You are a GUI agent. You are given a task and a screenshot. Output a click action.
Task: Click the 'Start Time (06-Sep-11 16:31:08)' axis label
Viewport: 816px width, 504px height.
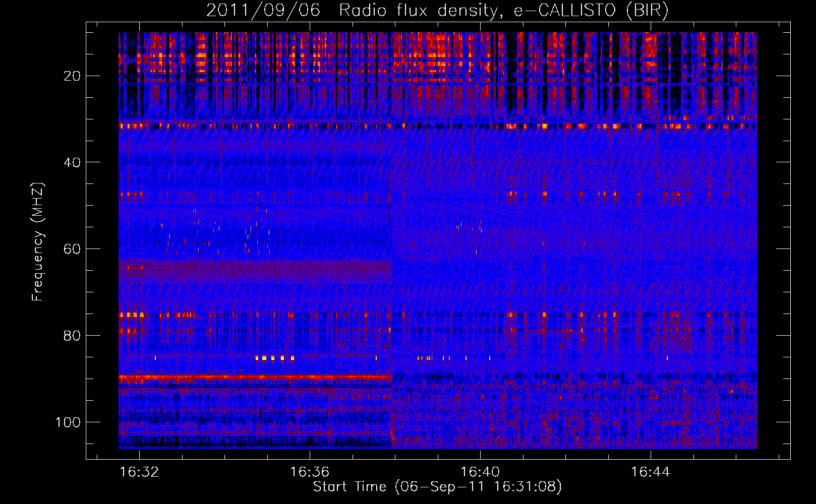437,487
